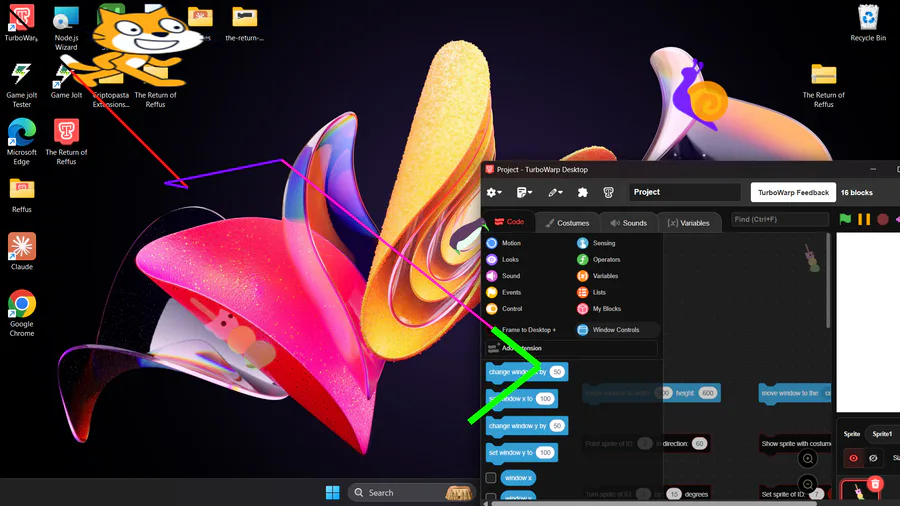Show the sprite using the eye icon

coord(854,458)
